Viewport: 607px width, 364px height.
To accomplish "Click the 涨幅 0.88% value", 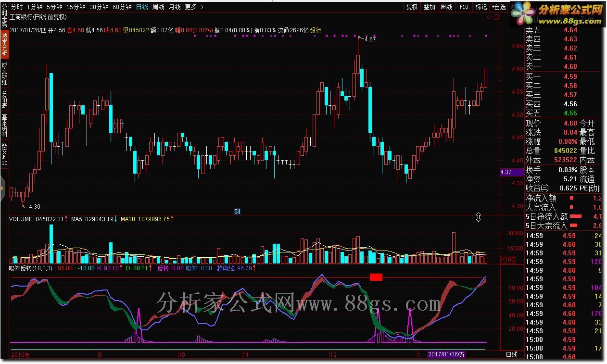I will [568, 141].
